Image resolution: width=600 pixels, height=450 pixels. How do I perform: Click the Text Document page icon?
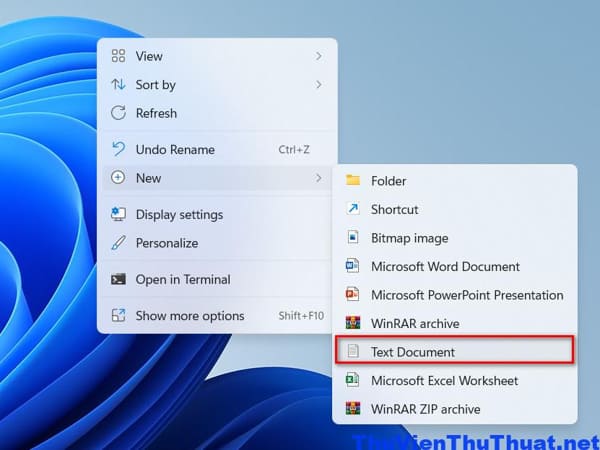(353, 351)
